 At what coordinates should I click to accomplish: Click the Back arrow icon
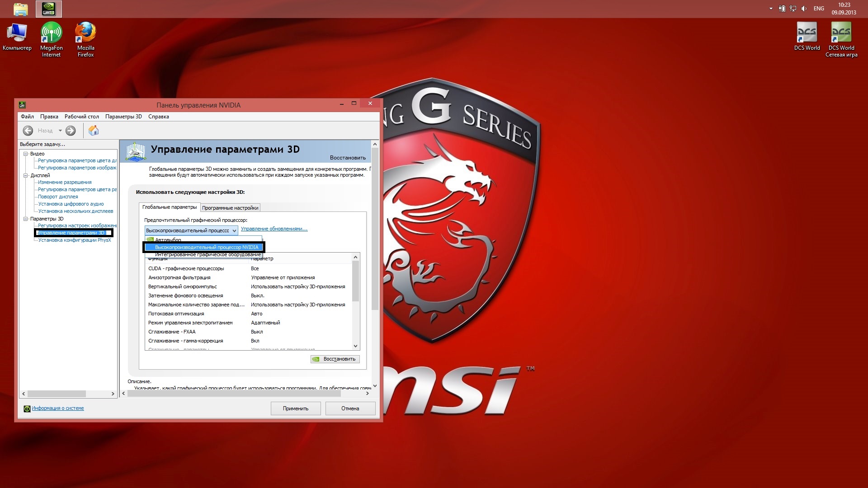tap(28, 131)
